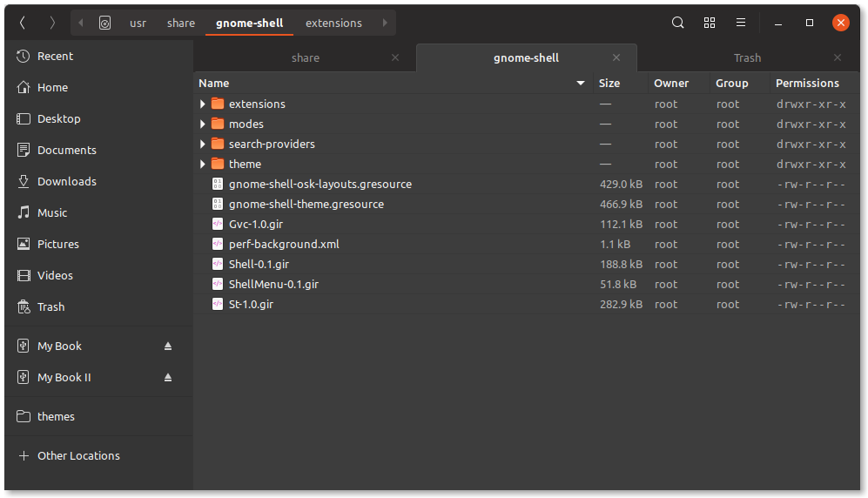868x498 pixels.
Task: Expand the theme folder row
Action: tap(203, 164)
